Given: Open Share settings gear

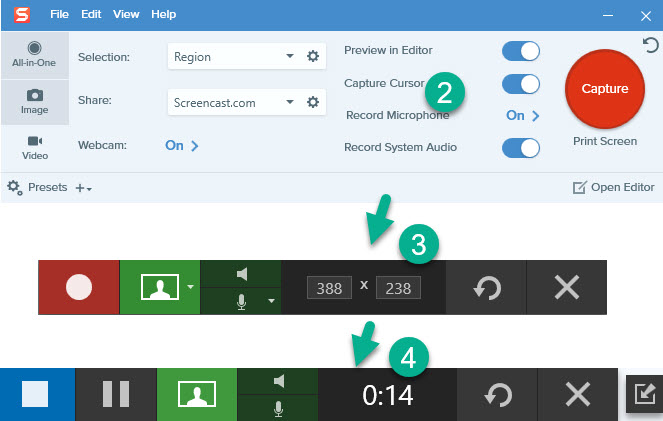Looking at the screenshot, I should (313, 102).
